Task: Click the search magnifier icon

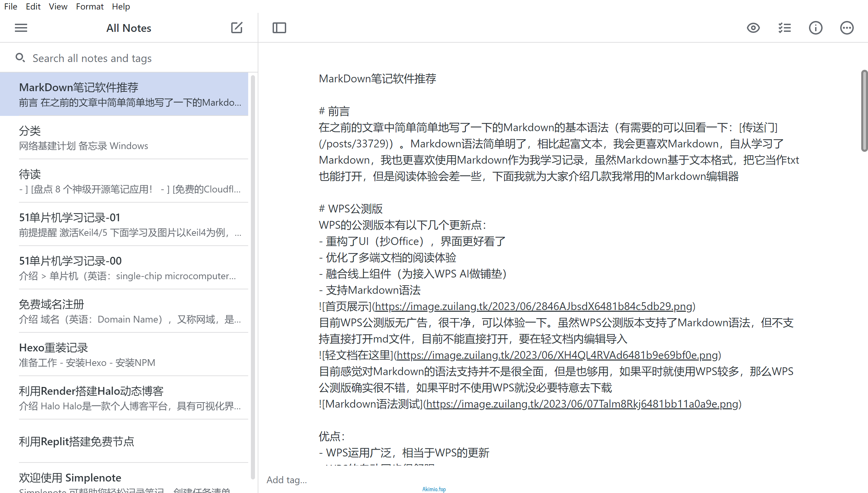Action: pos(20,58)
